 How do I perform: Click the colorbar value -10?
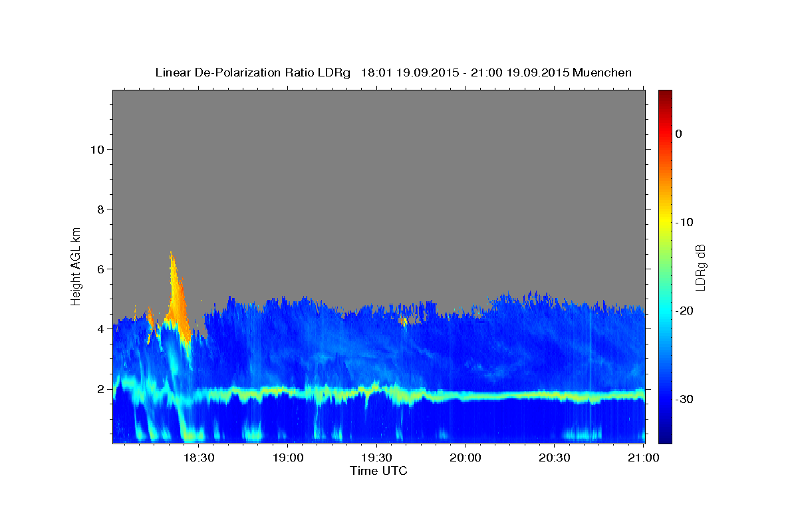point(684,222)
